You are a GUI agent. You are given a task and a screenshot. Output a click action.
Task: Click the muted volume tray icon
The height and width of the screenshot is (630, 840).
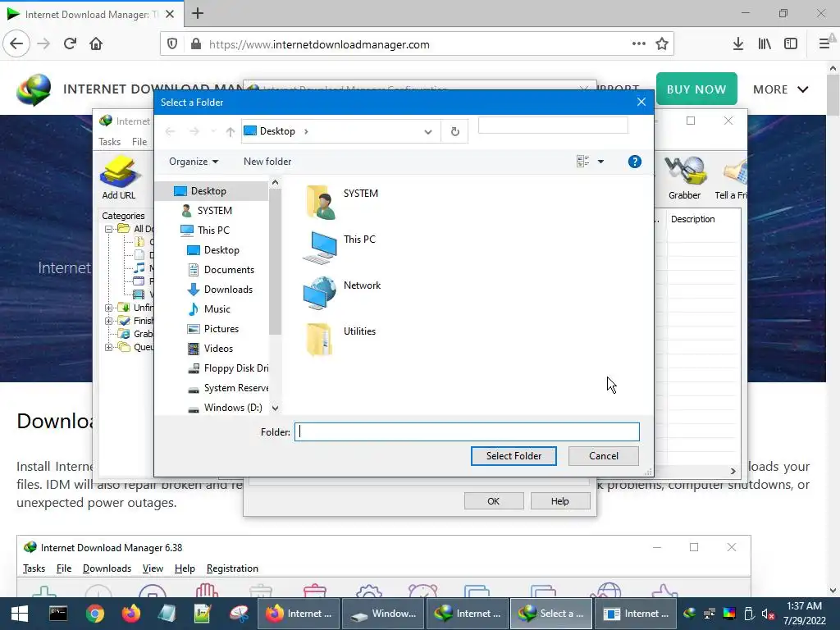click(x=768, y=614)
